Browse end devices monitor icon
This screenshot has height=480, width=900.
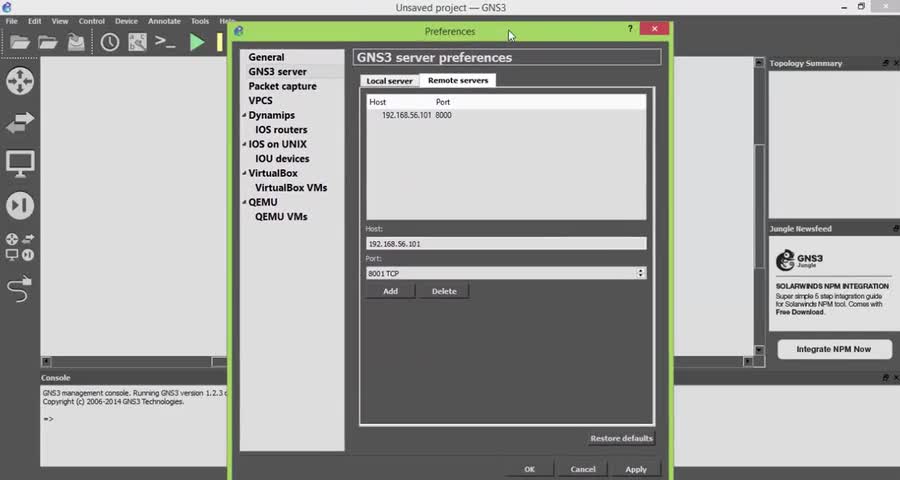(20, 164)
